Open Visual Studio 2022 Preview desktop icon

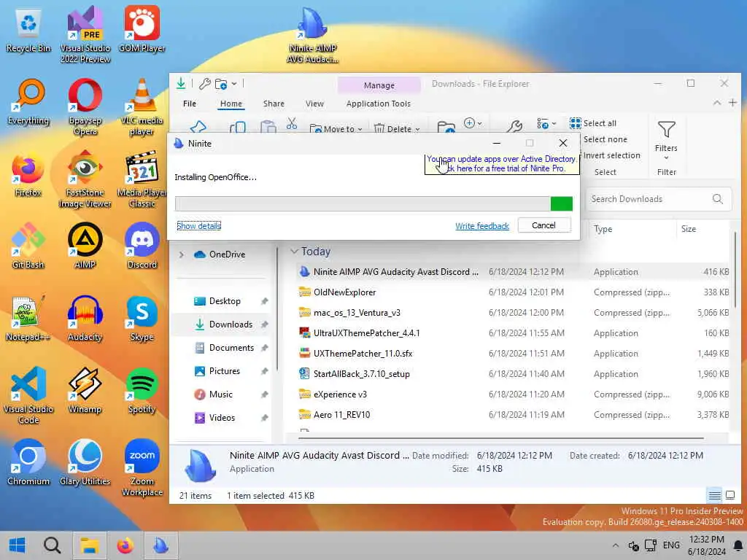tap(85, 34)
